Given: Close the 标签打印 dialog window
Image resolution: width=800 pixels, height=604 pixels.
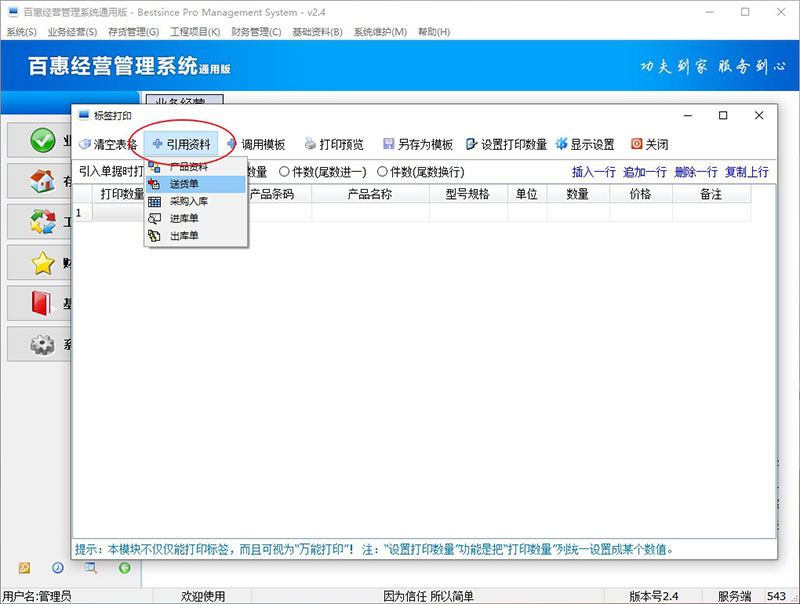Looking at the screenshot, I should pos(759,116).
